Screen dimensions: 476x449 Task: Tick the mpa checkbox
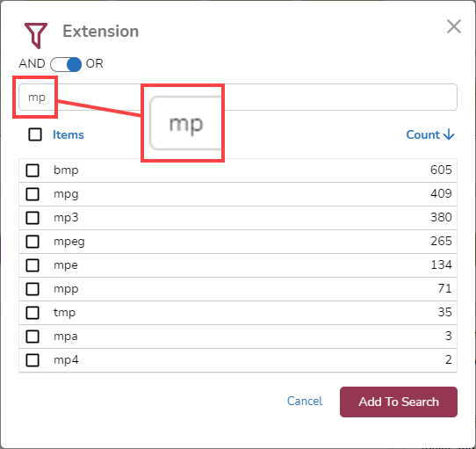(32, 337)
